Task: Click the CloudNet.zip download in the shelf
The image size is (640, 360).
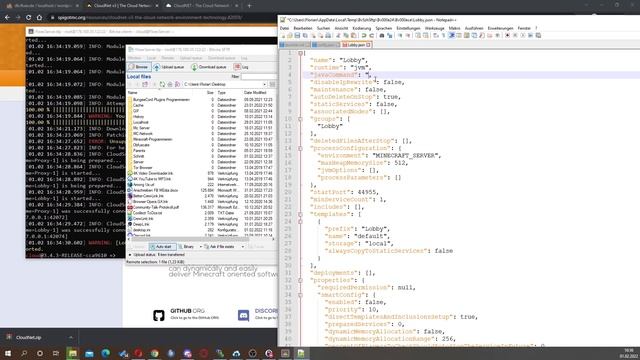Action: pos(29,338)
